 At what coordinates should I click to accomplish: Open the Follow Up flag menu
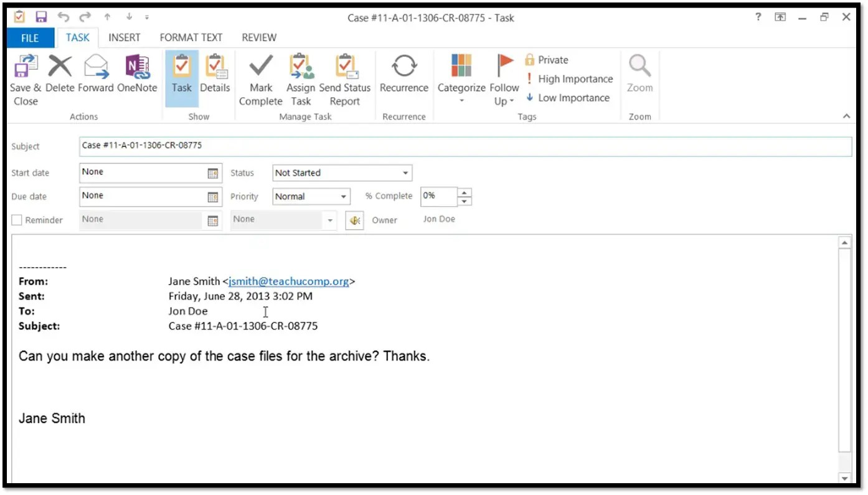[x=504, y=79]
